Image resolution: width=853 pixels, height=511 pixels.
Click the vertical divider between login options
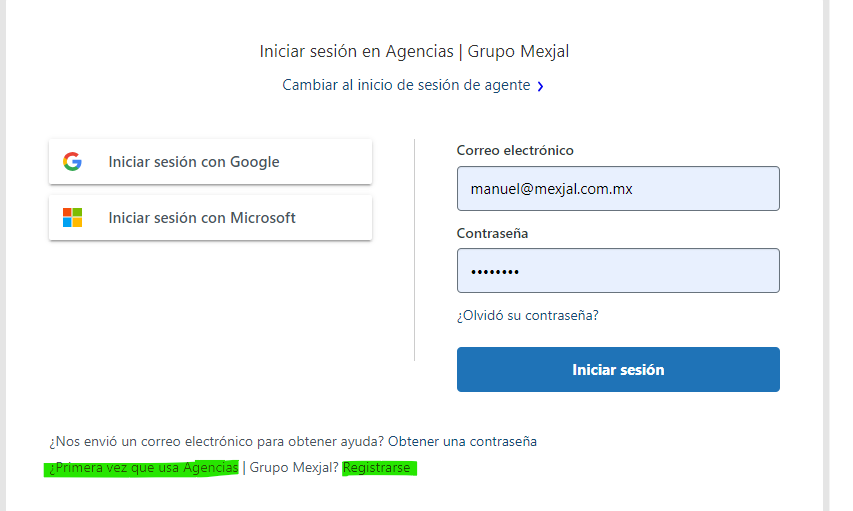coord(414,250)
